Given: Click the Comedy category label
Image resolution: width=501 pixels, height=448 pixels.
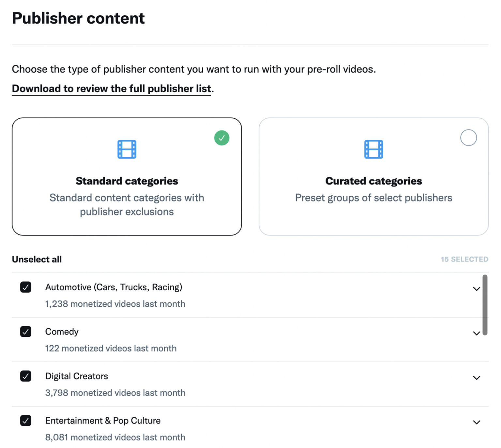Looking at the screenshot, I should click(62, 332).
